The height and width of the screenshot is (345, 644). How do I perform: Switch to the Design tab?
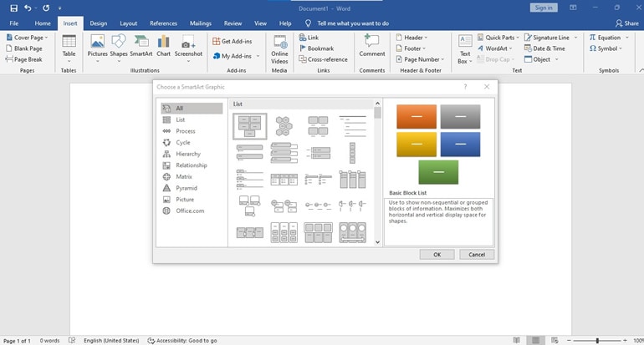pyautogui.click(x=99, y=23)
